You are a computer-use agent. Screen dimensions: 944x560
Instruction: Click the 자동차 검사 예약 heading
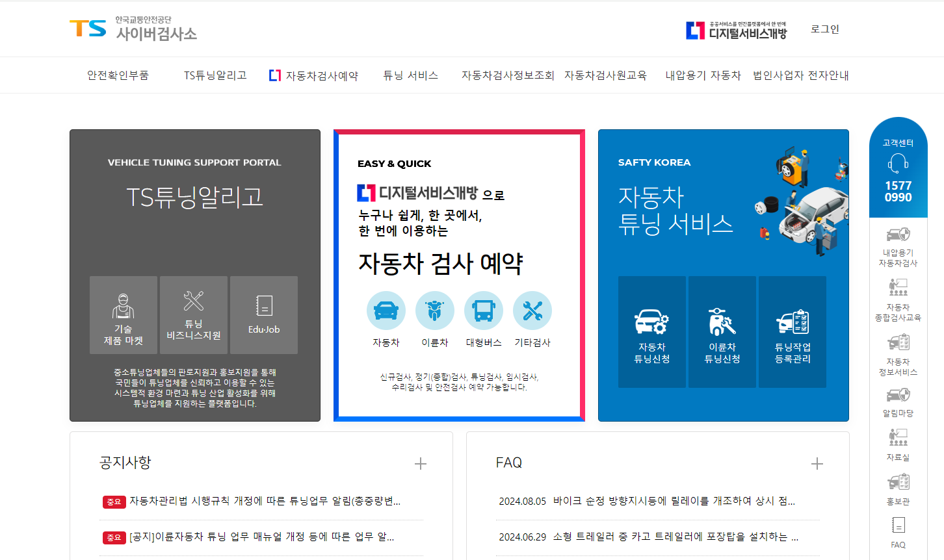click(x=440, y=264)
